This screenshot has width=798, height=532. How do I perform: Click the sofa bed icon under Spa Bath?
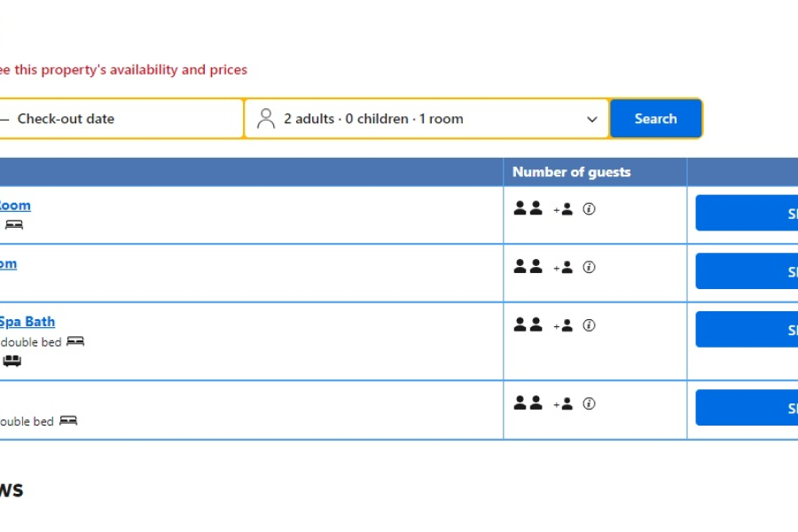(x=12, y=361)
